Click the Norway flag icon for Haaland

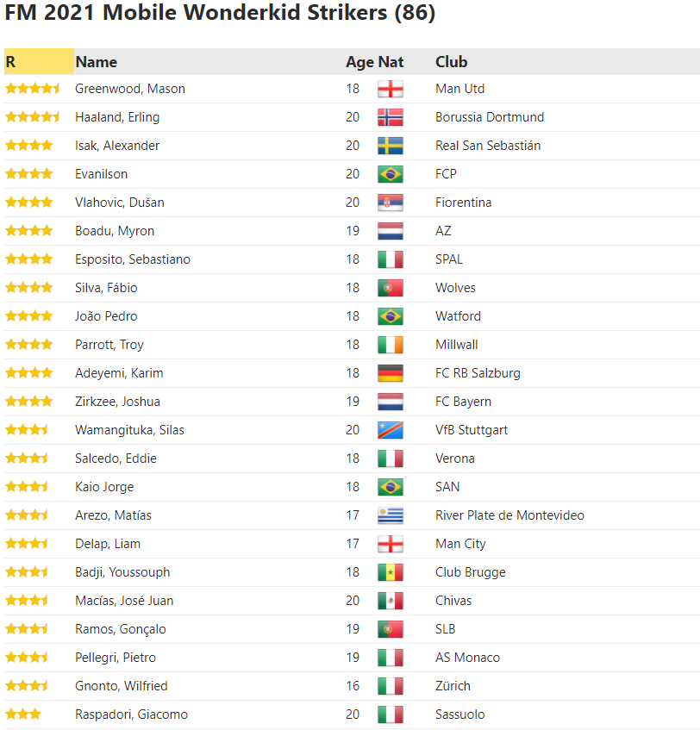pyautogui.click(x=390, y=117)
